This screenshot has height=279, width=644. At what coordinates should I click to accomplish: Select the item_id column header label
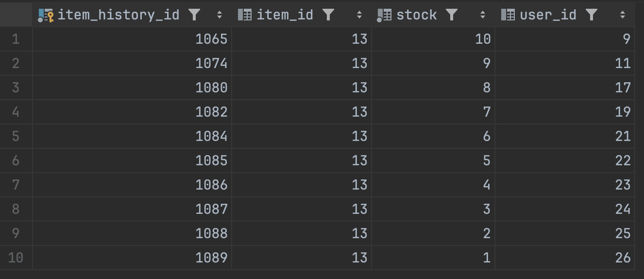[x=285, y=15]
